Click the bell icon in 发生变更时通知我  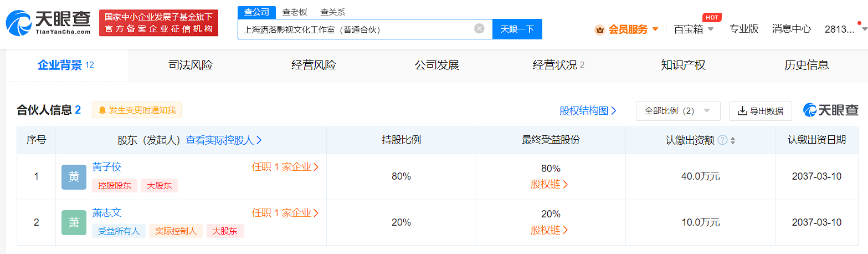[x=102, y=110]
